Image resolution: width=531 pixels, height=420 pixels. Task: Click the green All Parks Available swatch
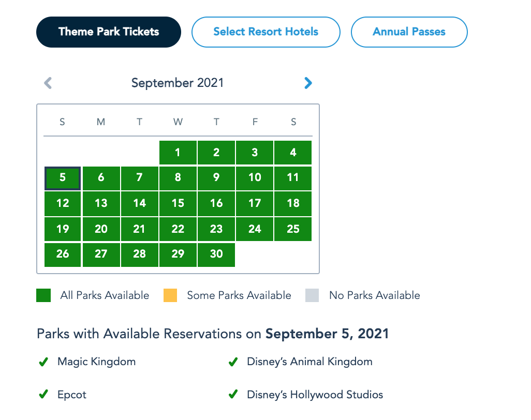pyautogui.click(x=43, y=295)
